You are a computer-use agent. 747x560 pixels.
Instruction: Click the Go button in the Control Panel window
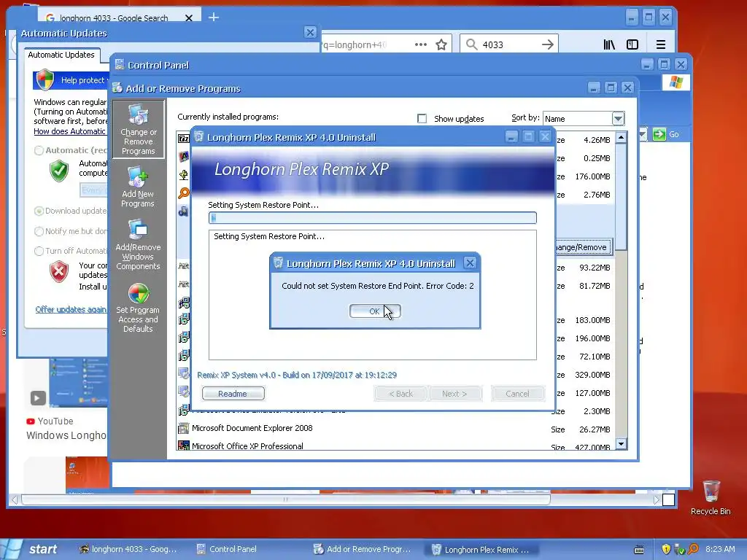click(666, 134)
